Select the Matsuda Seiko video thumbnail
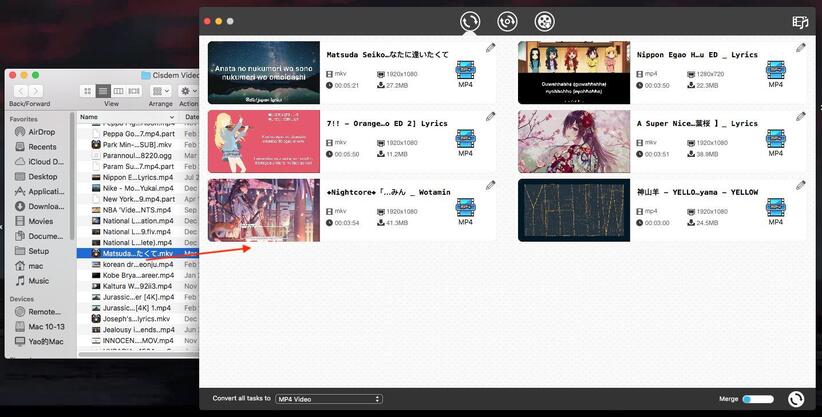This screenshot has width=822, height=417. (264, 72)
